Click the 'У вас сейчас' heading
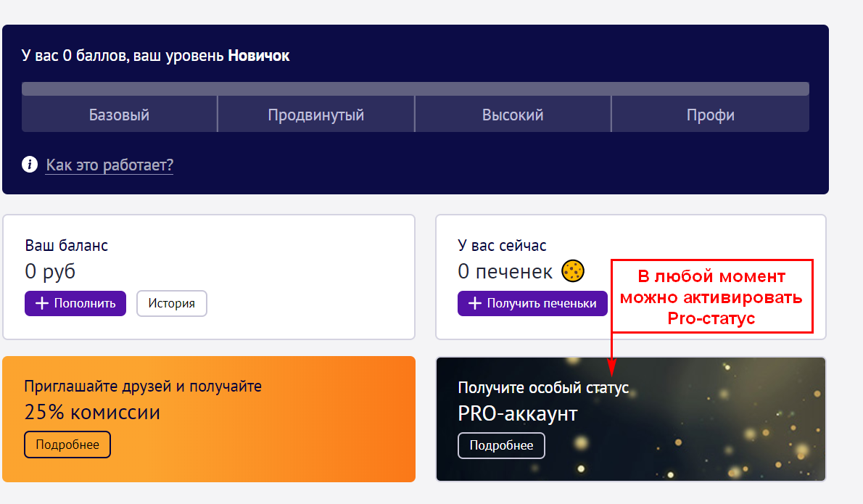Viewport: 863px width, 504px height. (502, 245)
